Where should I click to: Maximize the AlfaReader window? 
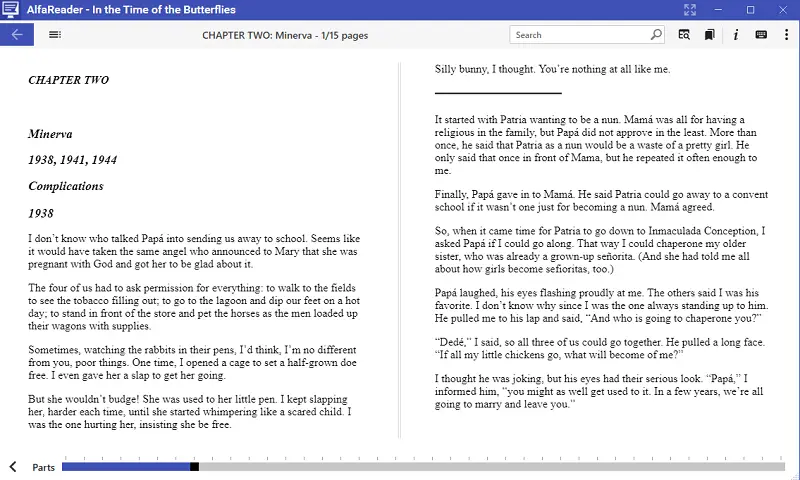750,10
